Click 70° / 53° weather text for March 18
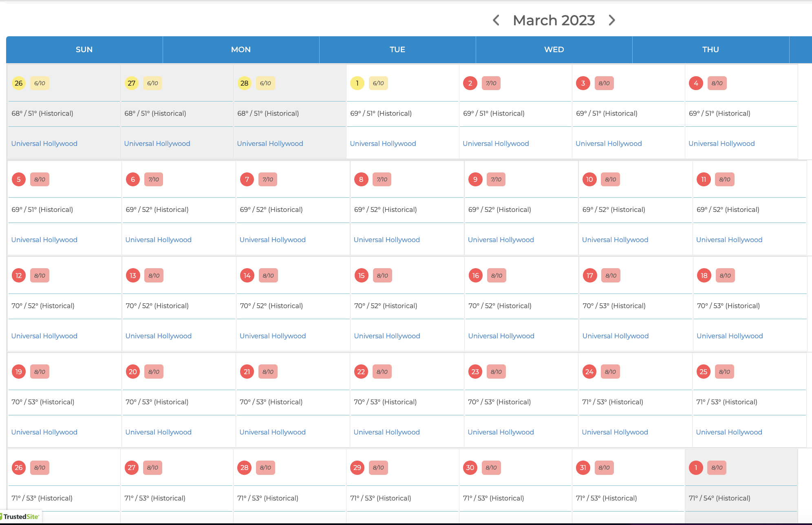Image resolution: width=812 pixels, height=525 pixels. (x=728, y=306)
